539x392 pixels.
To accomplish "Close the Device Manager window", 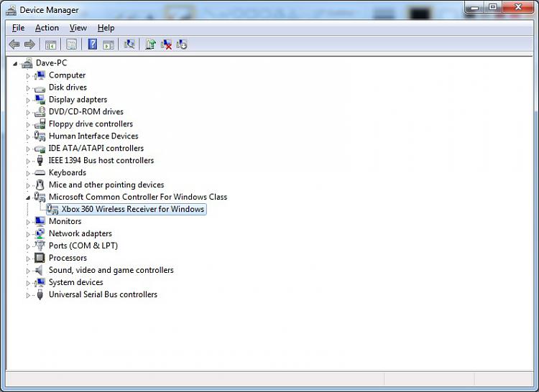I will click(518, 7).
